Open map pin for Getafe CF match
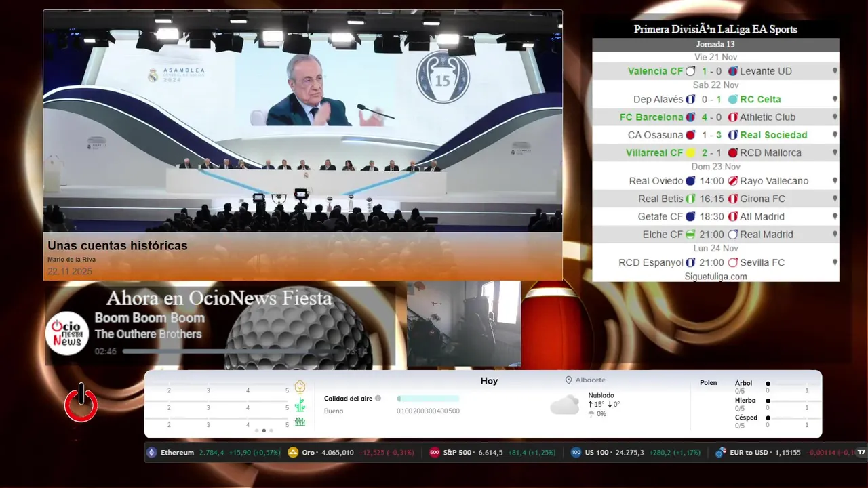 (x=835, y=216)
